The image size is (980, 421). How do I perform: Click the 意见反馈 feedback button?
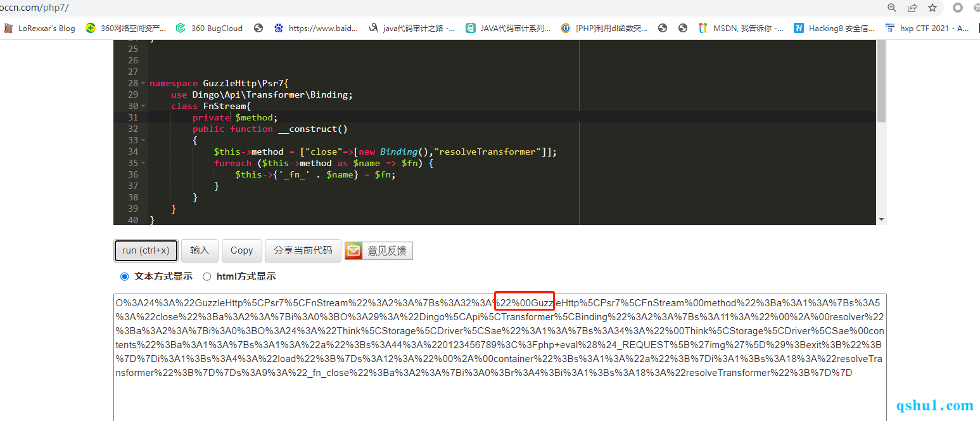pos(379,251)
